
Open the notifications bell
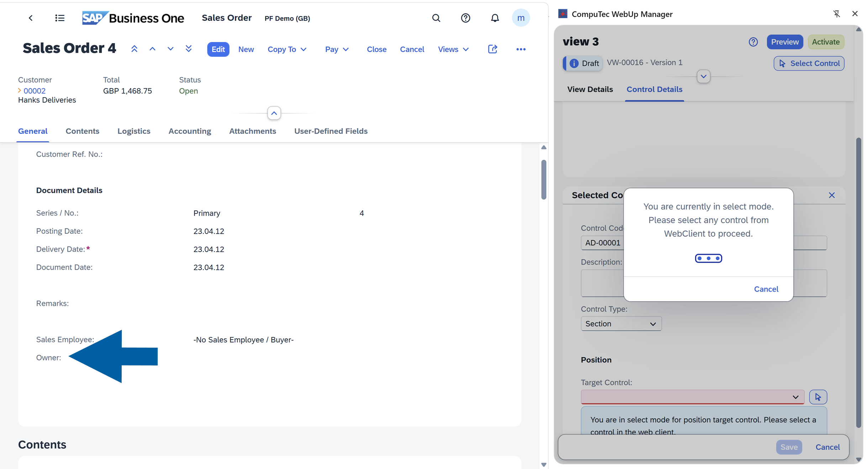[495, 18]
